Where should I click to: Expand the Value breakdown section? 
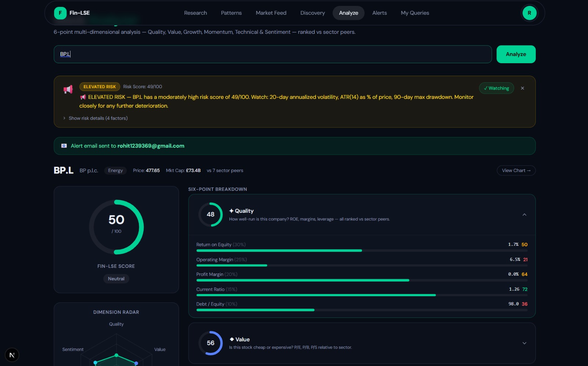pos(524,343)
